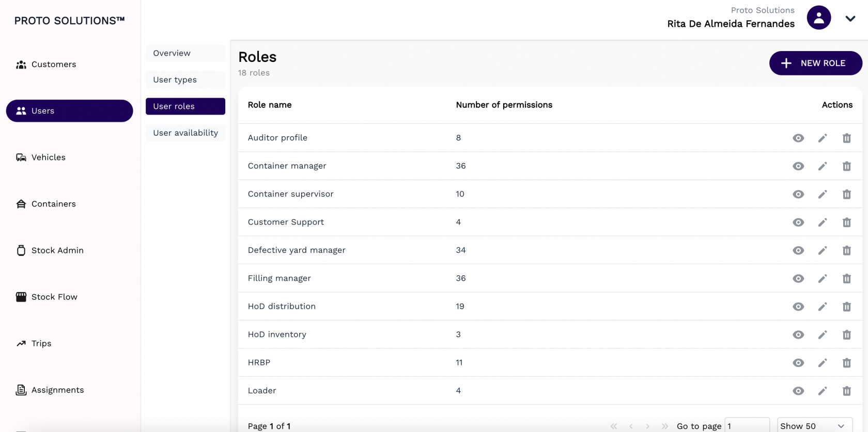The image size is (868, 432).
Task: Delete the Auditor profile role
Action: (847, 138)
